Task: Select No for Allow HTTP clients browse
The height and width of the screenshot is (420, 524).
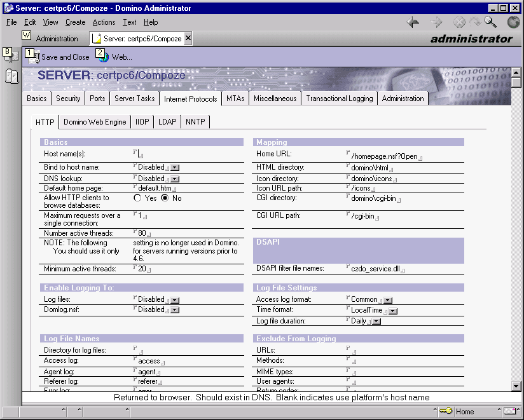Action: tap(165, 198)
